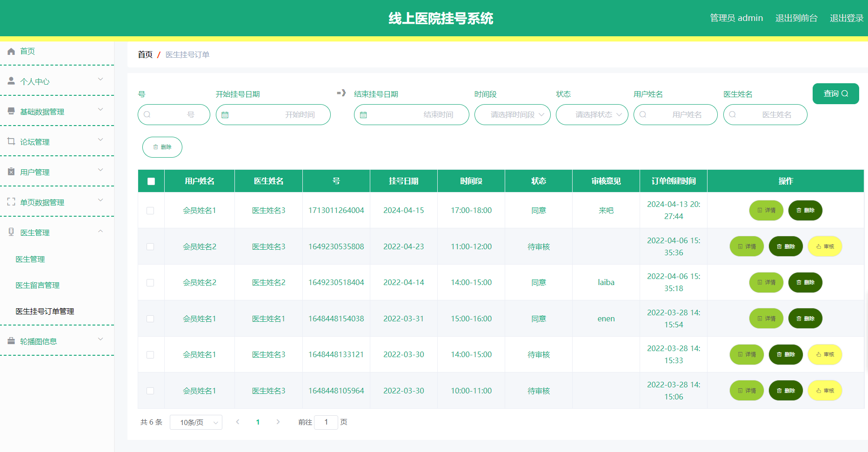The image size is (868, 452).
Task: Click the 基础数据管理 display icon
Action: 11,111
